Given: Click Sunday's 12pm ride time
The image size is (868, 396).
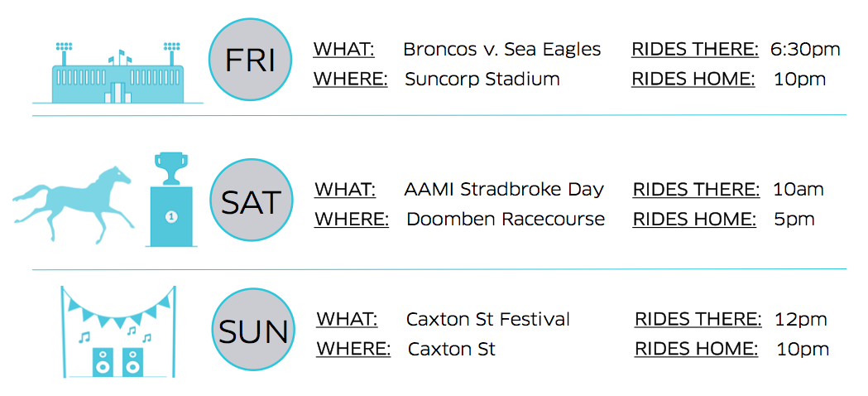Looking at the screenshot, I should [x=802, y=320].
